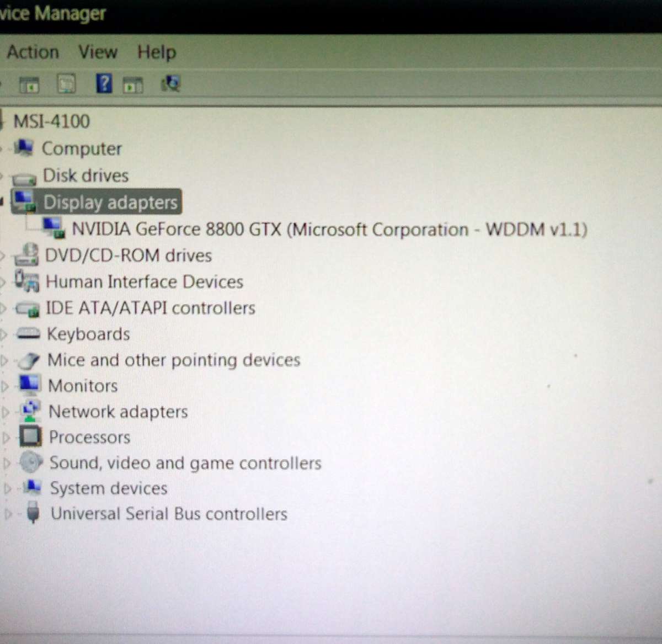
Task: Expand the System devices node arrow
Action: (x=7, y=488)
